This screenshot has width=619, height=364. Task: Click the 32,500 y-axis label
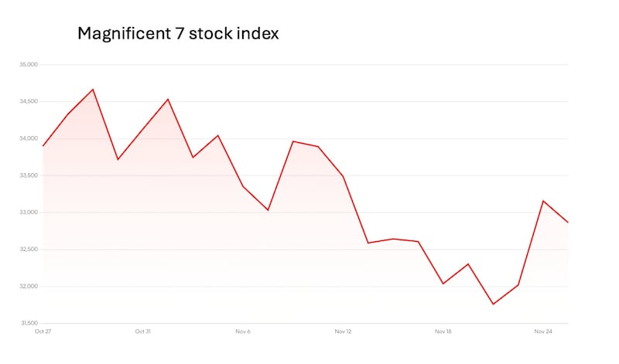pos(29,250)
